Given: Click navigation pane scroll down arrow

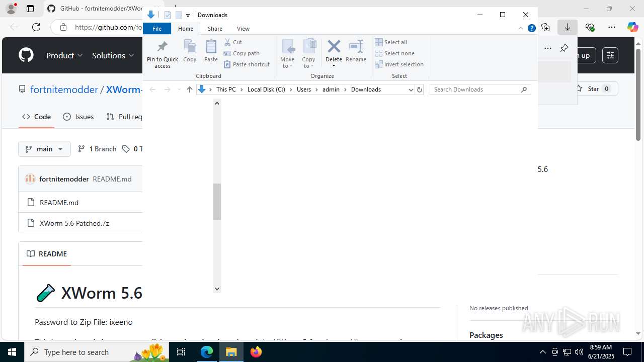Looking at the screenshot, I should 217,289.
